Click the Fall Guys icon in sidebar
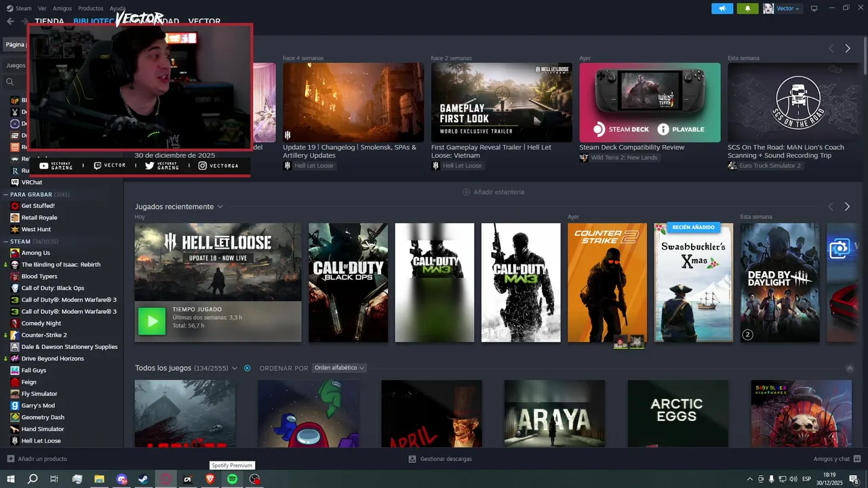The width and height of the screenshot is (868, 488). coord(15,370)
